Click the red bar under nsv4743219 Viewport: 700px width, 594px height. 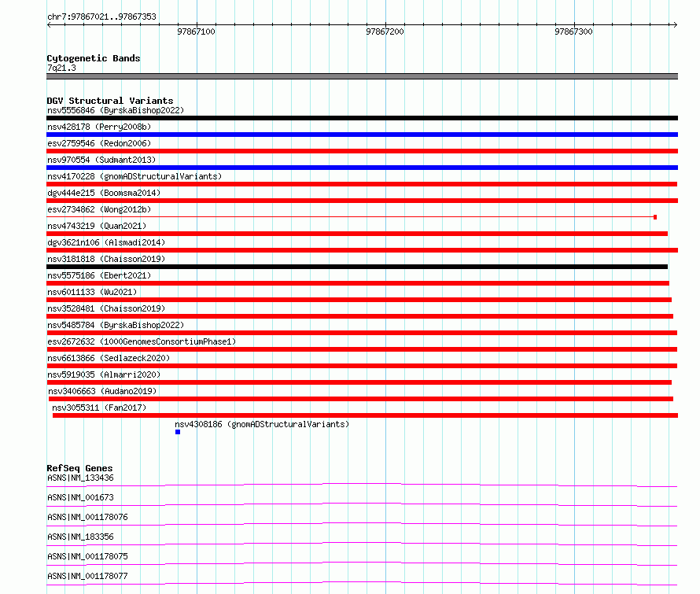357,234
